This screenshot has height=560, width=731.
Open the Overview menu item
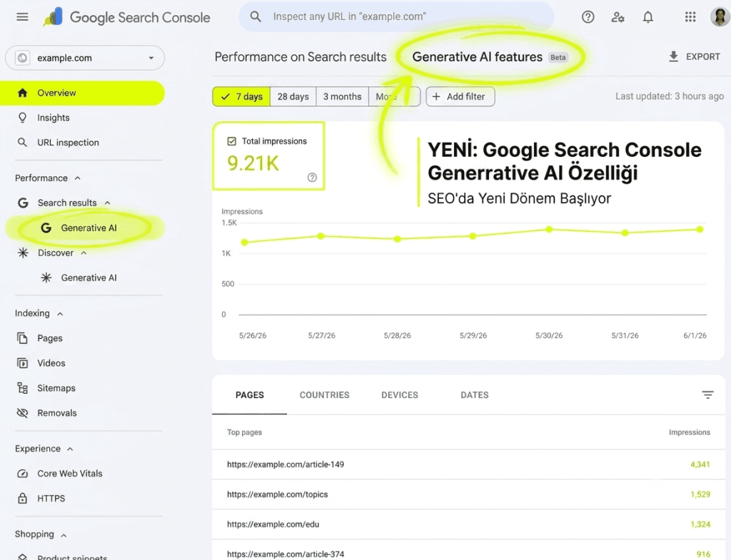pos(82,93)
